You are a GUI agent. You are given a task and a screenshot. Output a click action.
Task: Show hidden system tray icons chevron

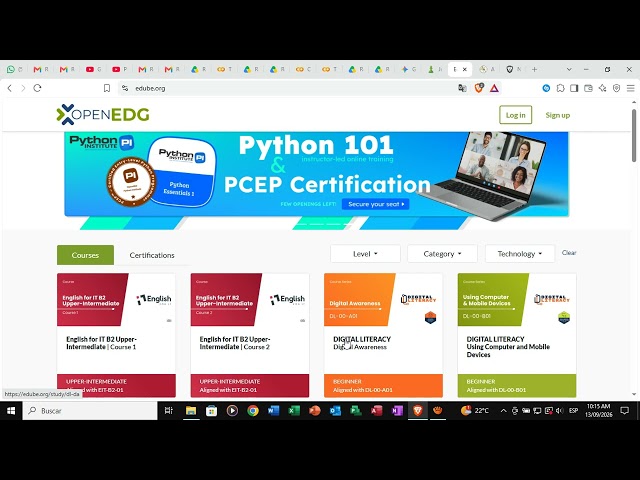(x=503, y=411)
